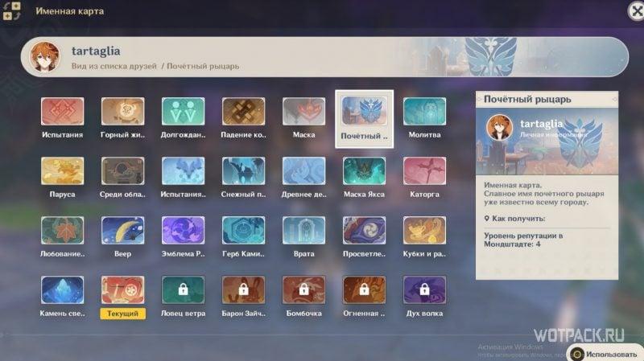Click the Как получить link
This screenshot has width=644, height=361.
click(518, 219)
